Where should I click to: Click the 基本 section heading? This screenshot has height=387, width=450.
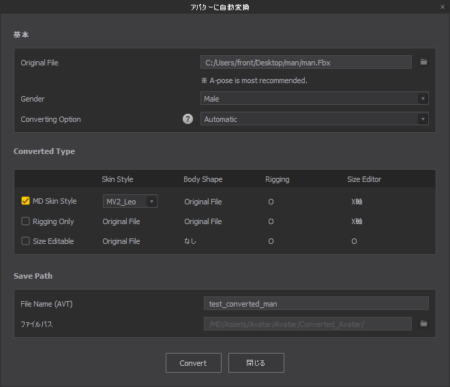pyautogui.click(x=21, y=35)
